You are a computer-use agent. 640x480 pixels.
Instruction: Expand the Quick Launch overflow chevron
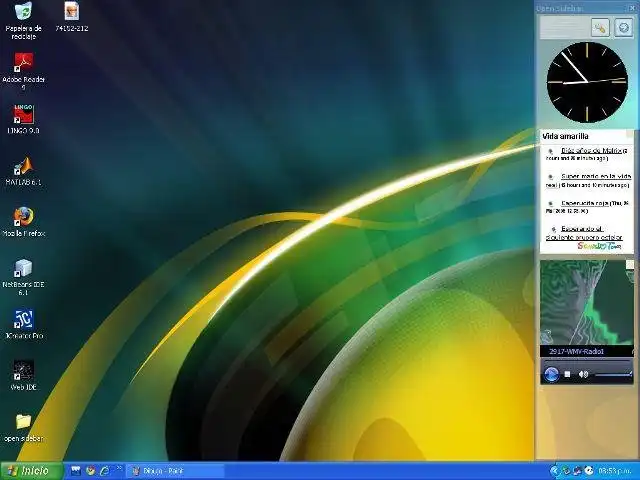click(x=120, y=468)
